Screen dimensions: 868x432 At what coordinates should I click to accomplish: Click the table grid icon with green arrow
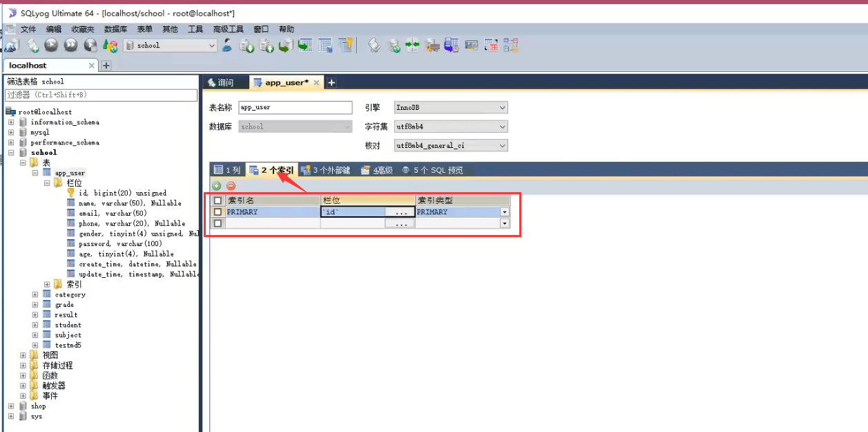305,46
